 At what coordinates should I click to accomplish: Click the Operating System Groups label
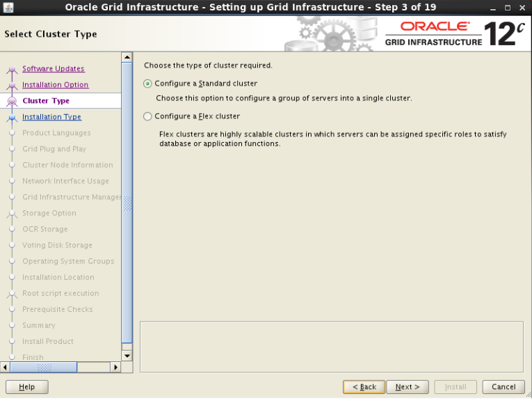pyautogui.click(x=68, y=261)
